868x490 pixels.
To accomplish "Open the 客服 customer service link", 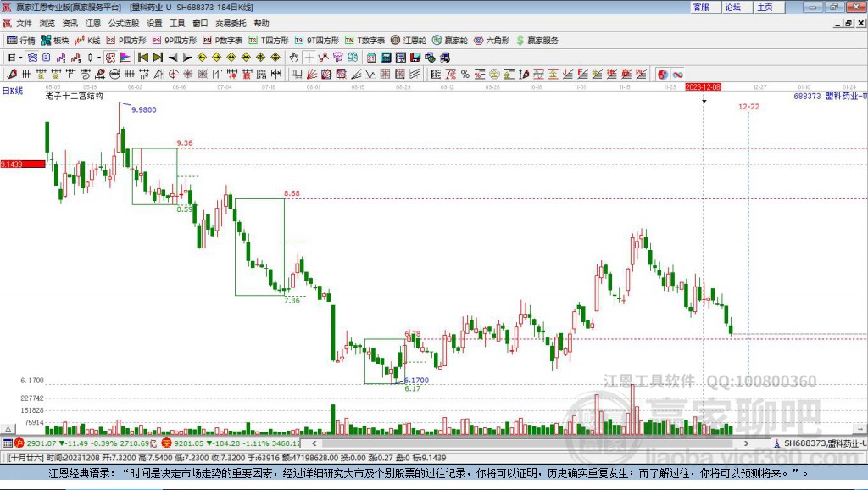I will point(701,7).
